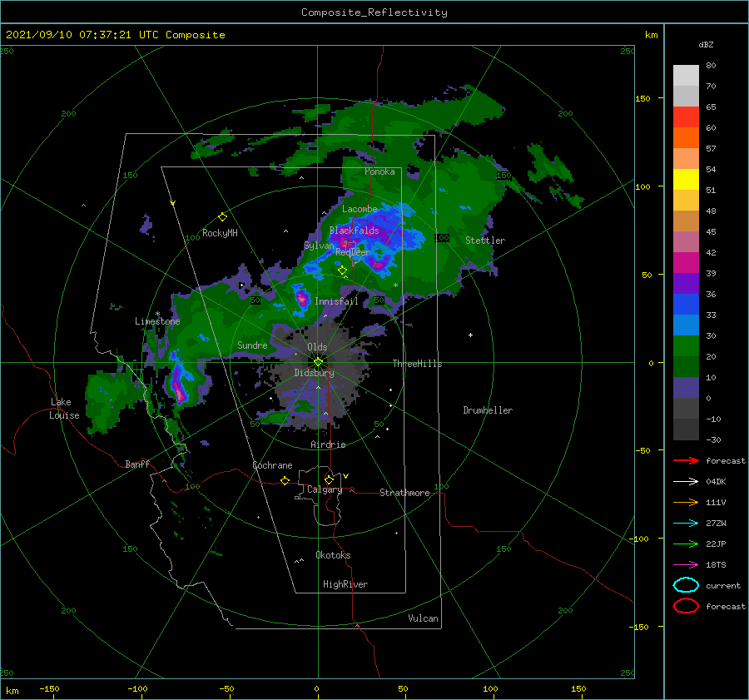Pick the red 60-65 dBZ color swatch
The width and height of the screenshot is (749, 700).
point(686,117)
